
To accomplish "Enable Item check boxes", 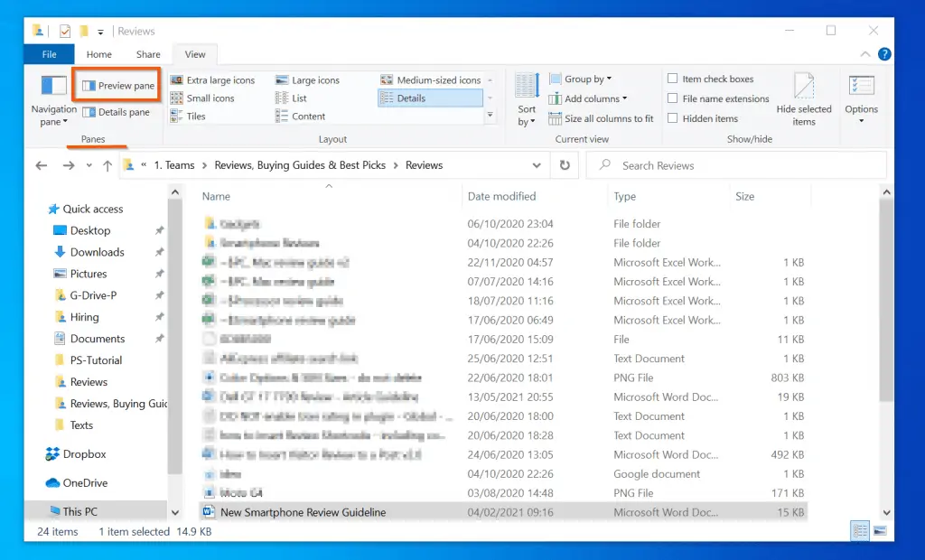I will 672,79.
